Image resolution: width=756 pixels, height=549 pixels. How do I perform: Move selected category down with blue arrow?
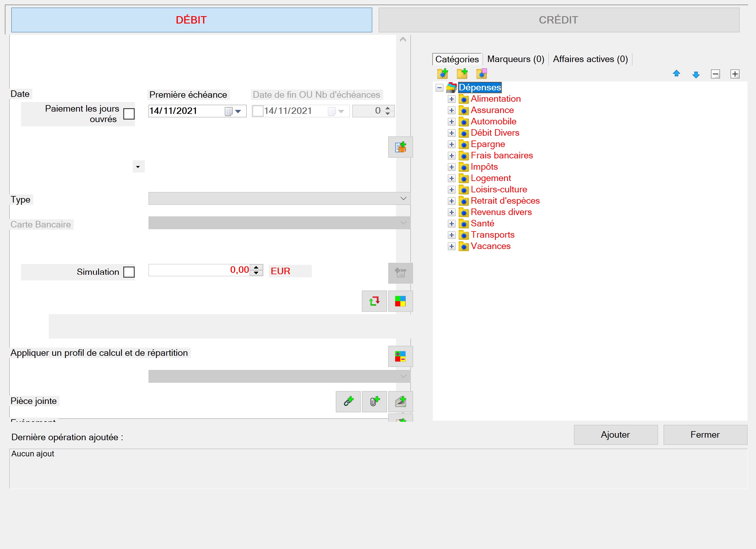[696, 74]
